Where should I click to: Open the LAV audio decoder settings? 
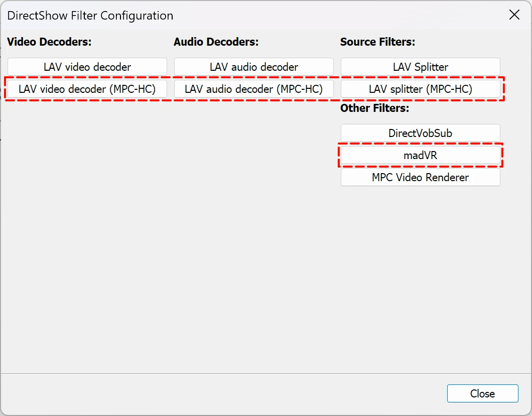[254, 67]
